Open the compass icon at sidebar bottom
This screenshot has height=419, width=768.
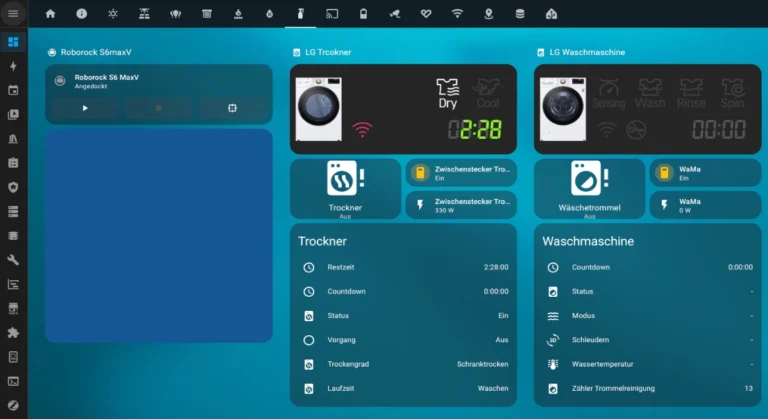pos(13,405)
